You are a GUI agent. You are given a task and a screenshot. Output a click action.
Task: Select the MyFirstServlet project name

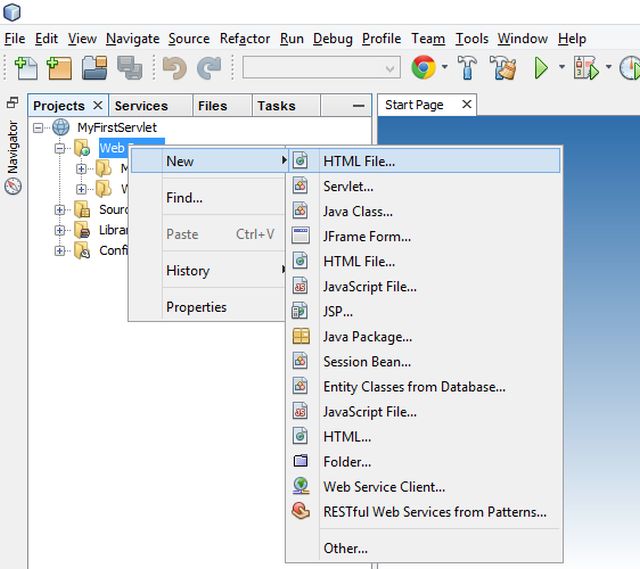click(117, 128)
